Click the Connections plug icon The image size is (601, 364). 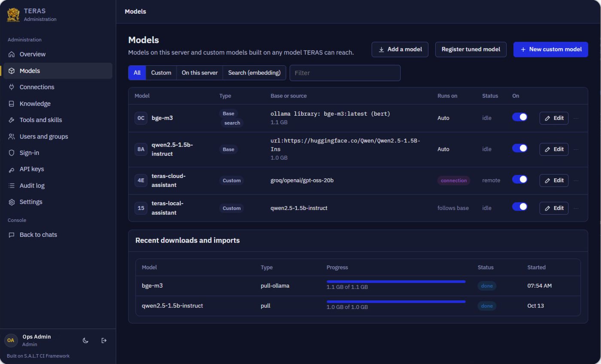pos(12,87)
